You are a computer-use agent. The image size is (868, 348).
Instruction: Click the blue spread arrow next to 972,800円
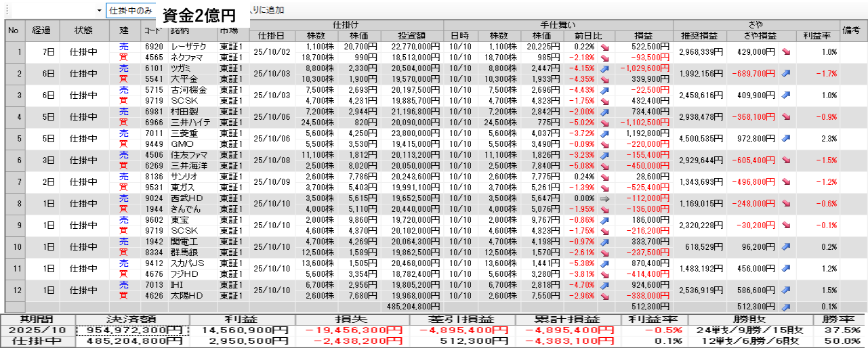(x=786, y=138)
